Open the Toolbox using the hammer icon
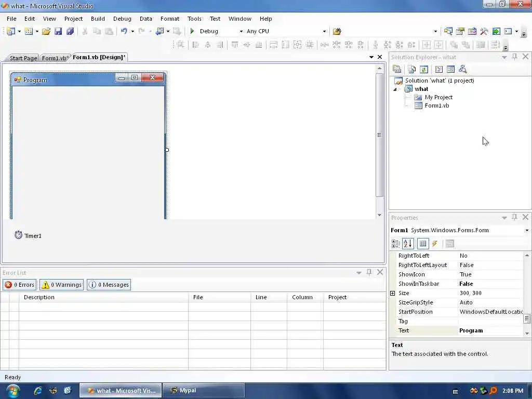This screenshot has height=399, width=532. point(484,31)
